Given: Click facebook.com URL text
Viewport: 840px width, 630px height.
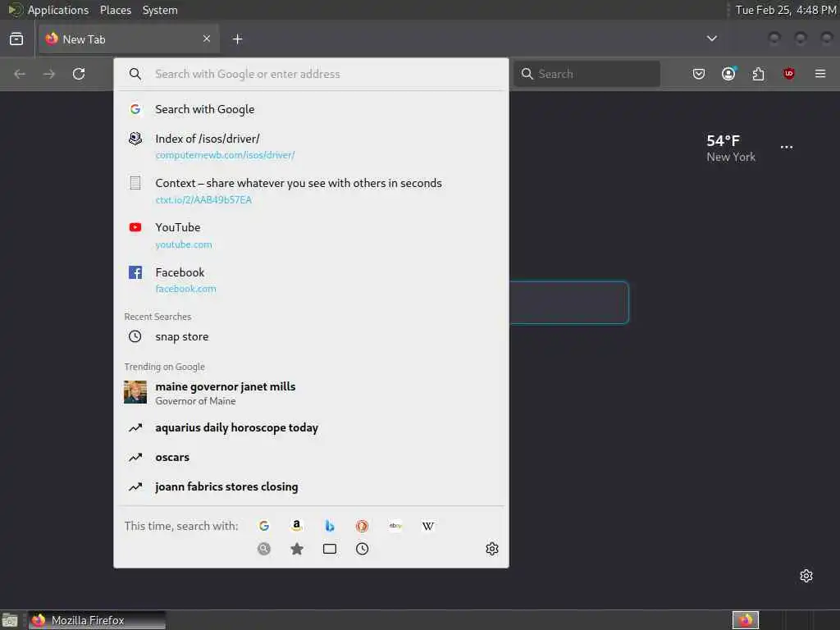Looking at the screenshot, I should point(186,289).
